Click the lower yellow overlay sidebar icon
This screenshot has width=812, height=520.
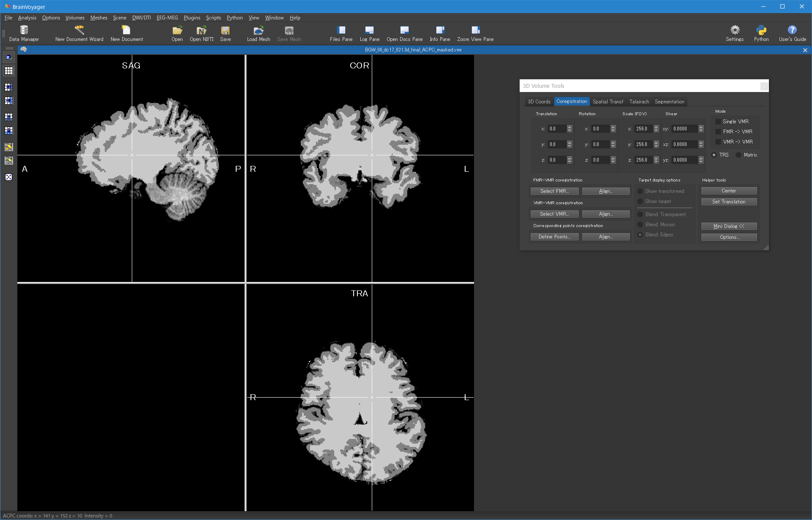(8, 160)
